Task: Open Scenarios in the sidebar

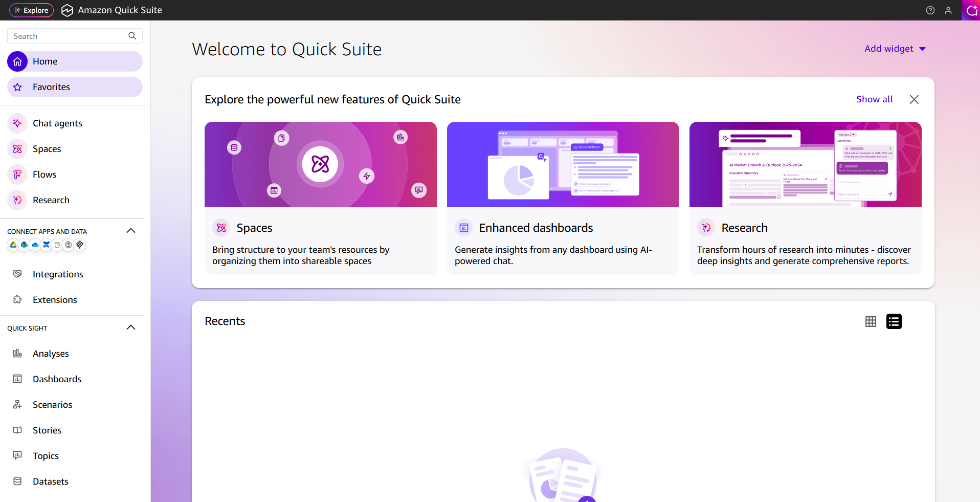Action: (x=75, y=405)
